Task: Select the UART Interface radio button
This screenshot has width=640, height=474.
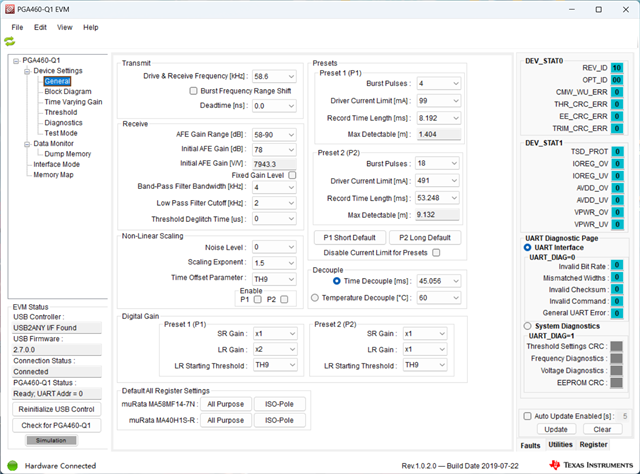Action: pyautogui.click(x=527, y=247)
